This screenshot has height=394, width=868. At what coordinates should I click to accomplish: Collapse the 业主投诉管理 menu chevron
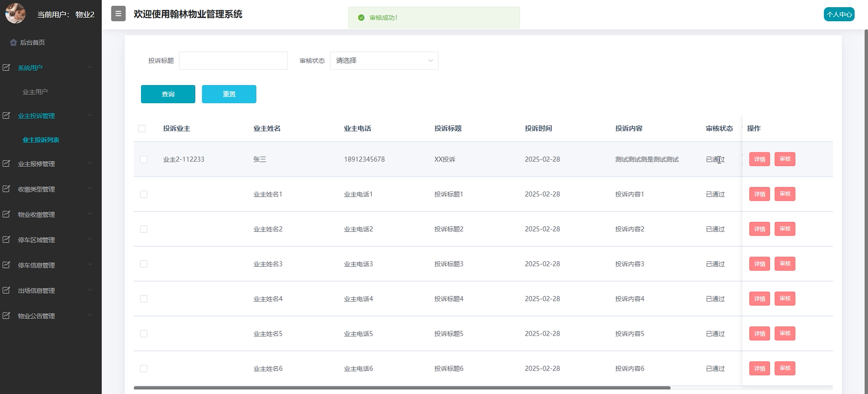tap(90, 115)
